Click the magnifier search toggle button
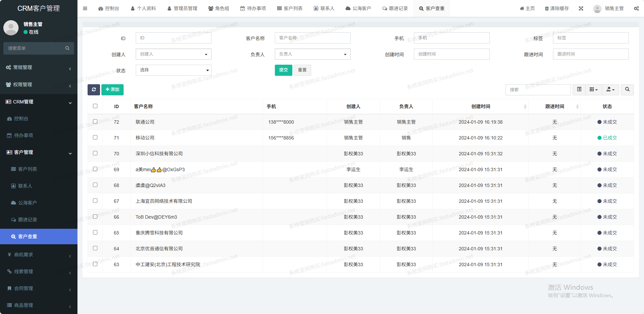Image resolution: width=644 pixels, height=314 pixels. pos(627,90)
